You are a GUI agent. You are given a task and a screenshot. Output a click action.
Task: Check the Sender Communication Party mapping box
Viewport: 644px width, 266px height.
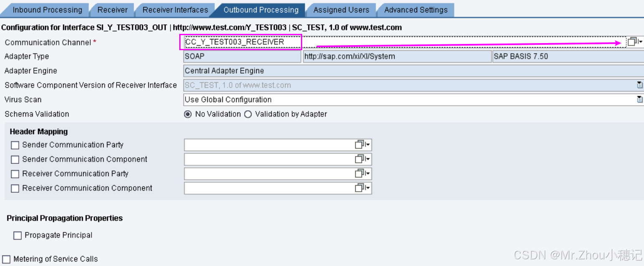coord(15,145)
